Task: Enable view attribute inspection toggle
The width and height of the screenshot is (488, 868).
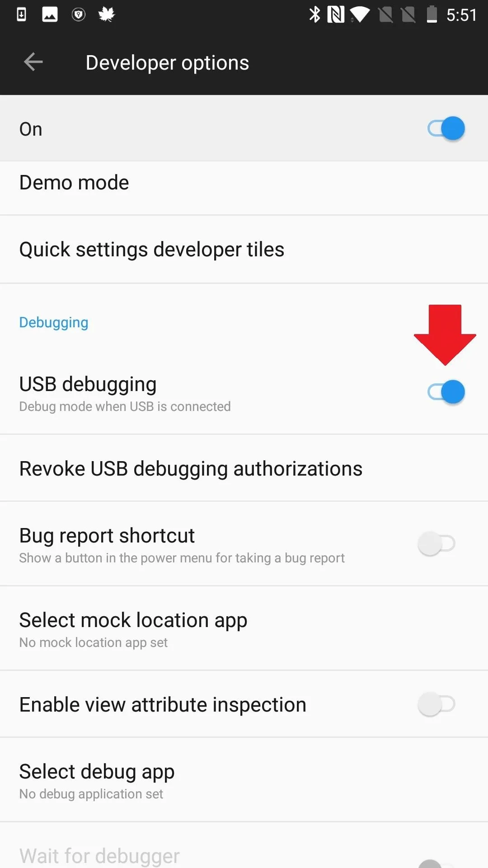Action: click(436, 704)
